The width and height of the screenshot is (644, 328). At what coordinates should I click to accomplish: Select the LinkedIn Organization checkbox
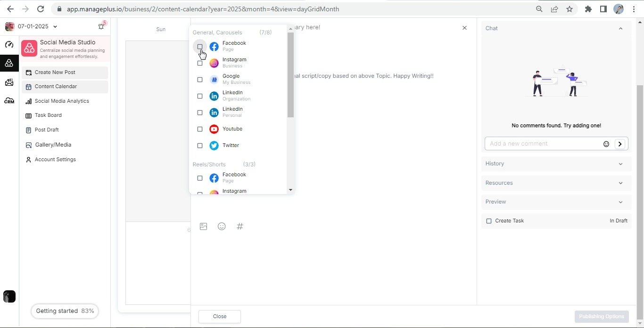coord(200,96)
